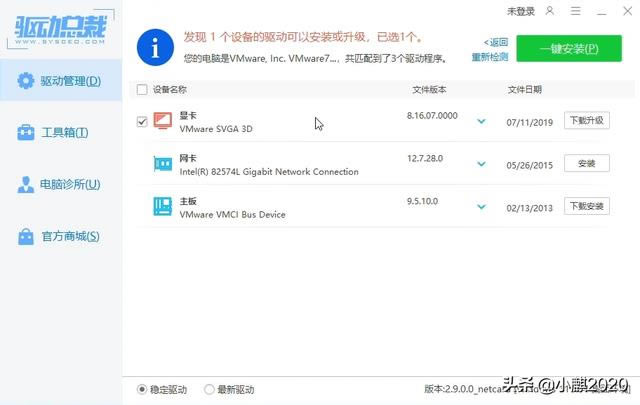Open 电脑诊所 in the sidebar
The height and width of the screenshot is (405, 640).
[x=61, y=184]
